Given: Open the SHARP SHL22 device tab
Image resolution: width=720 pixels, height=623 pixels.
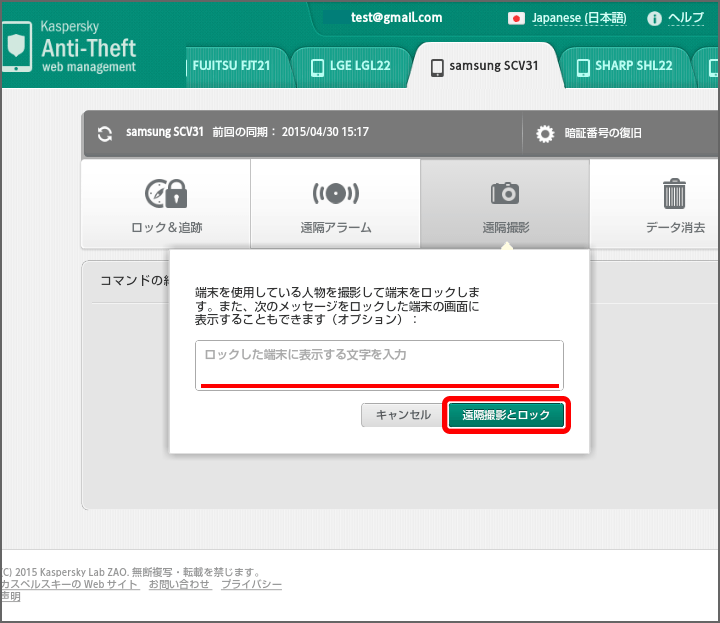Looking at the screenshot, I should click(x=624, y=67).
